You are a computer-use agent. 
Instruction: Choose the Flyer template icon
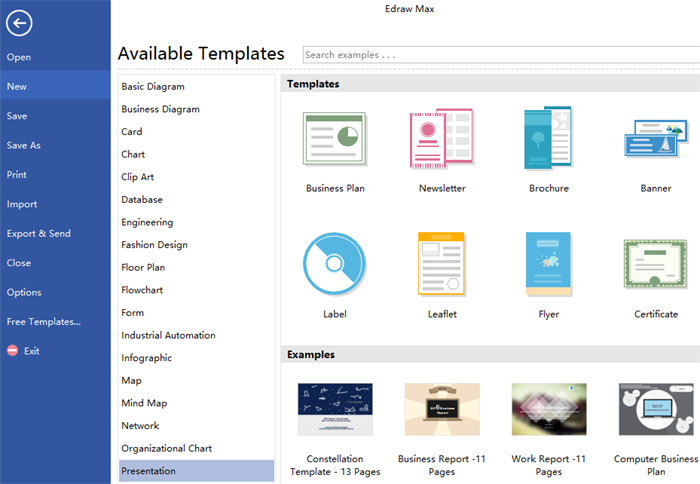pyautogui.click(x=548, y=264)
